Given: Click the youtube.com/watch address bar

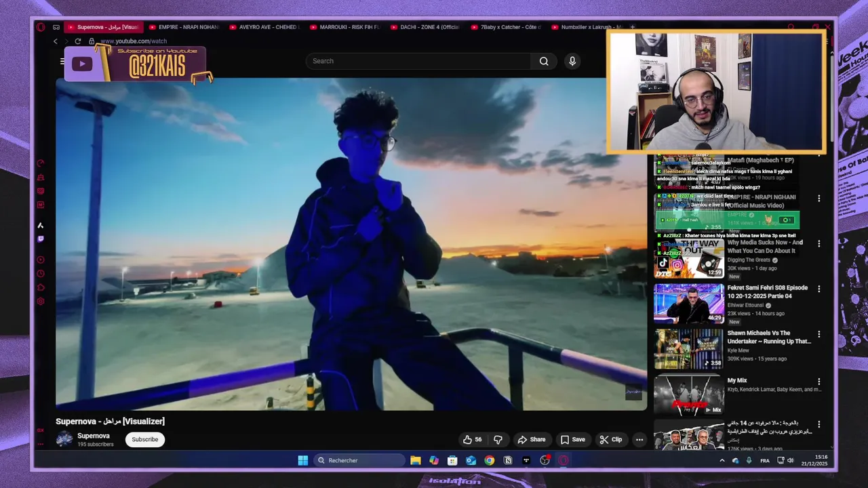Looking at the screenshot, I should pos(134,41).
